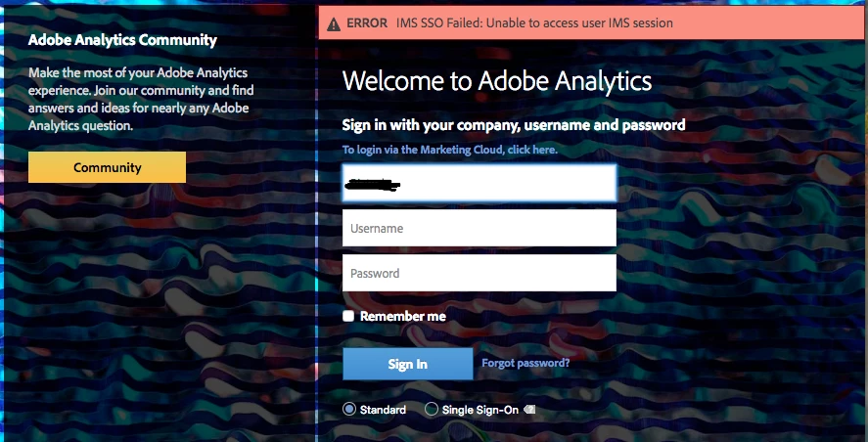Click the blue Sign In button
Image resolution: width=868 pixels, height=442 pixels.
(x=407, y=364)
